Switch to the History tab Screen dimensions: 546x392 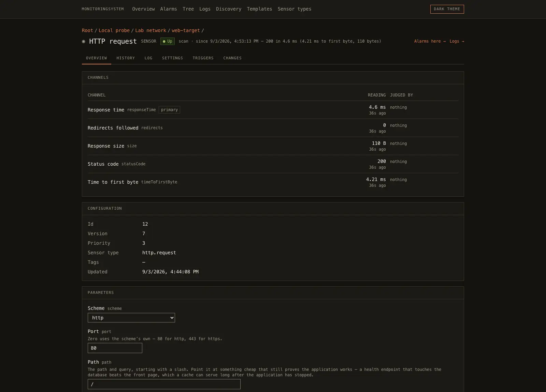click(126, 58)
